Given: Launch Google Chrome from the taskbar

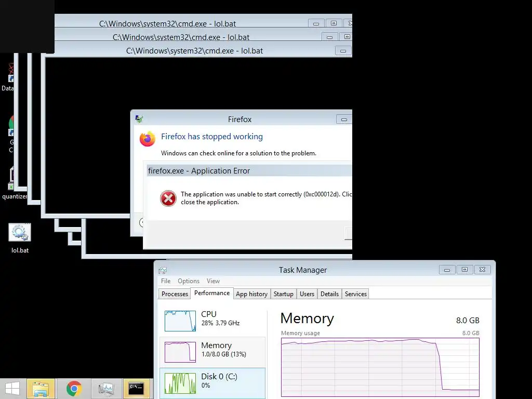Looking at the screenshot, I should 74,389.
